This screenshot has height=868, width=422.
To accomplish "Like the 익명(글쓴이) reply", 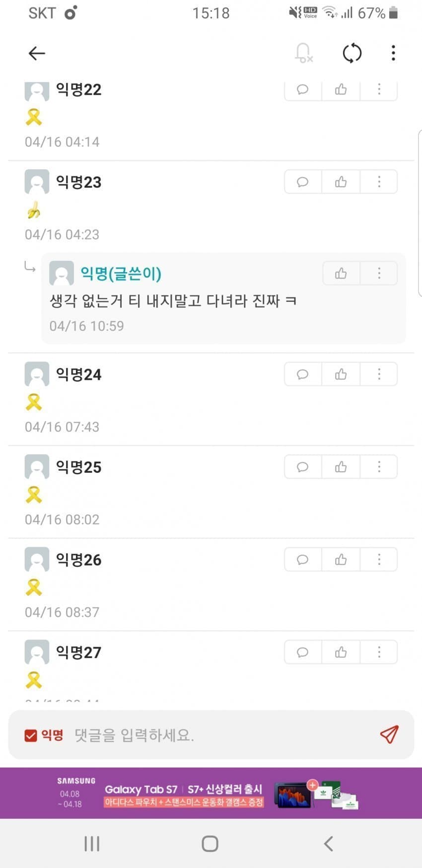I will coord(341,273).
